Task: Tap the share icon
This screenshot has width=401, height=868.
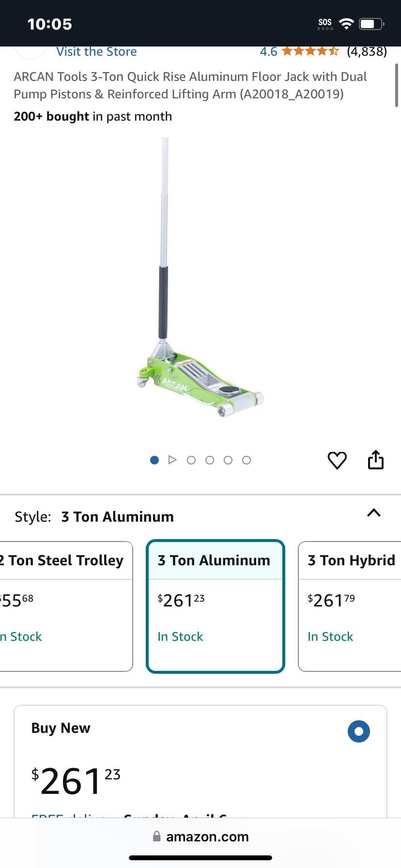Action: (376, 460)
